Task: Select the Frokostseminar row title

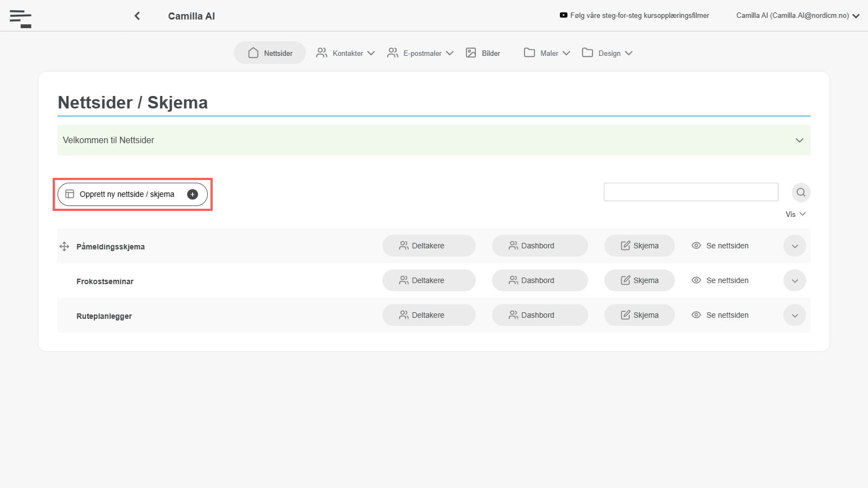Action: click(105, 281)
